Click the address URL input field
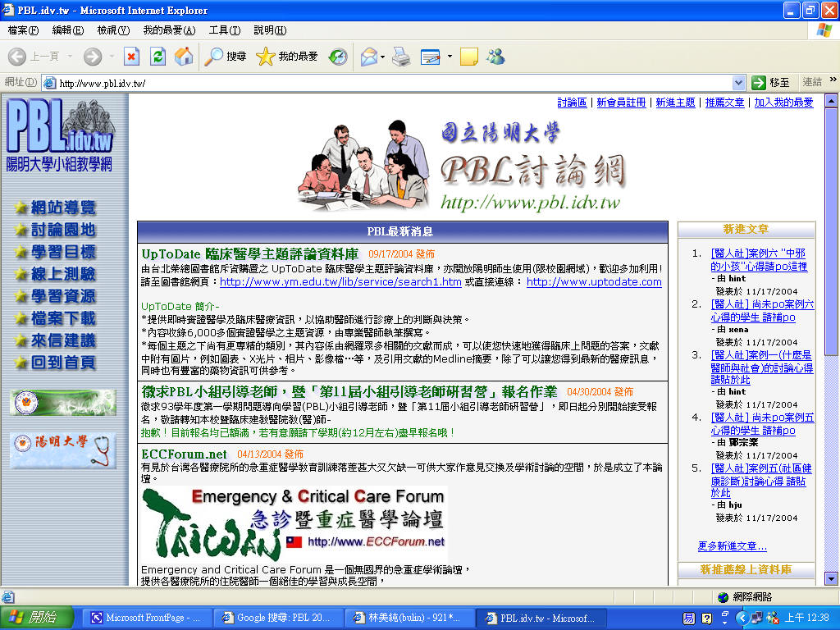840x630 pixels. pyautogui.click(x=394, y=83)
